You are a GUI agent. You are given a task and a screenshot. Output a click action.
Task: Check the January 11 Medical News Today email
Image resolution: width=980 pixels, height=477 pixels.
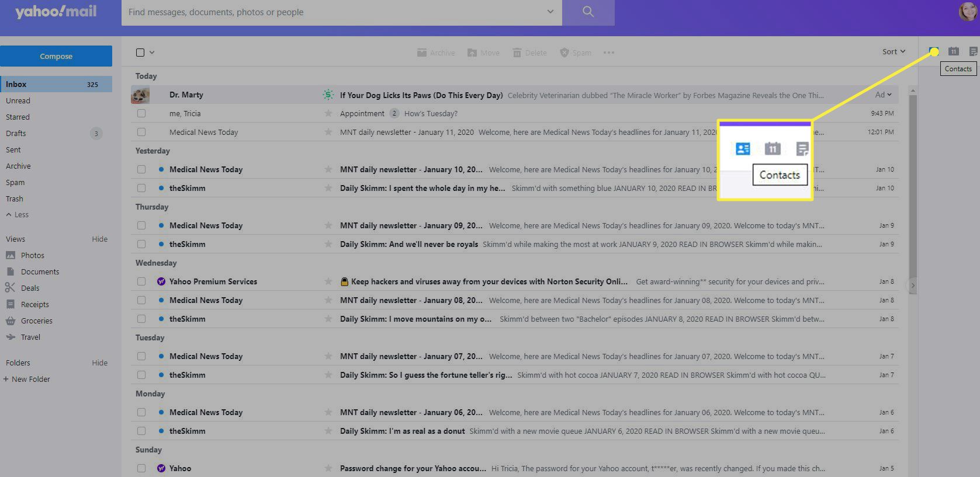click(x=141, y=132)
